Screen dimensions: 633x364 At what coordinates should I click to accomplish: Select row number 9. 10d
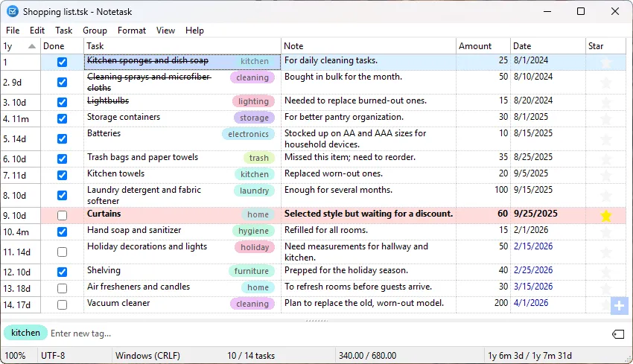(x=21, y=215)
